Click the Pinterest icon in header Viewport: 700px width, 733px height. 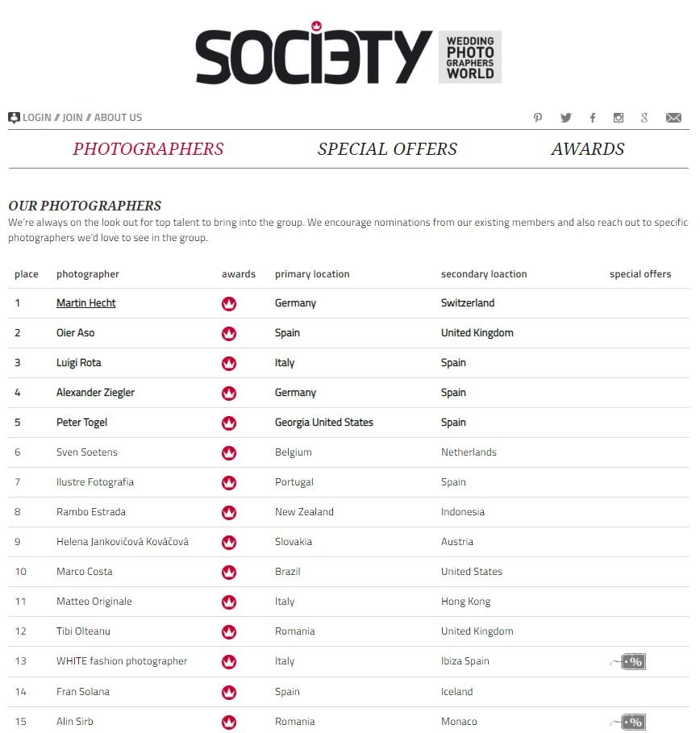coord(538,118)
